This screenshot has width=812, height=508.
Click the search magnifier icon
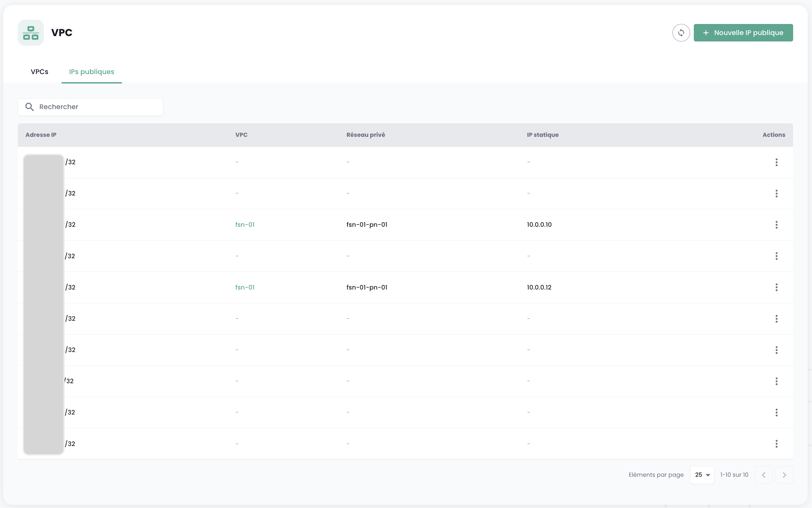tap(30, 107)
